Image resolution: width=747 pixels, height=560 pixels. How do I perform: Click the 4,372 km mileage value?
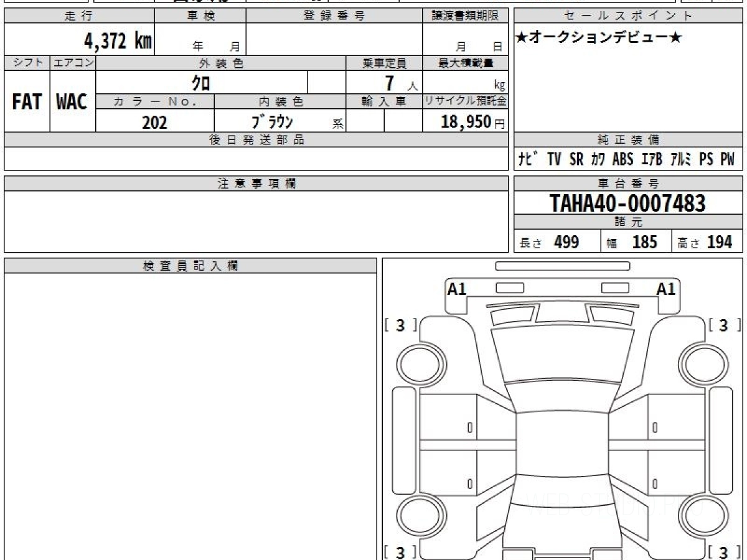point(118,41)
